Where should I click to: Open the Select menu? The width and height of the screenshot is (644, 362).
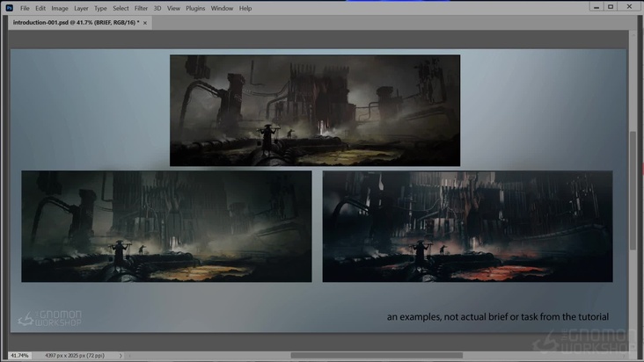[x=121, y=8]
